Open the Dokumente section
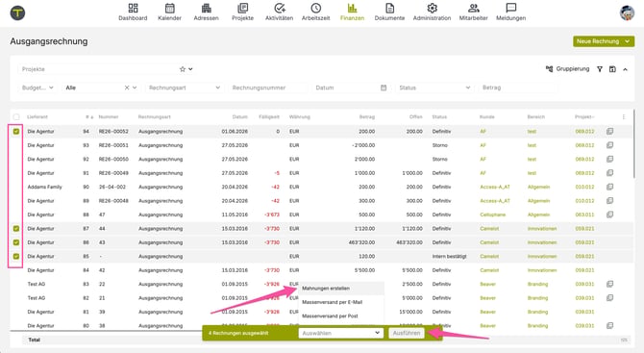Screen dimensions: 644x353 tap(390, 12)
